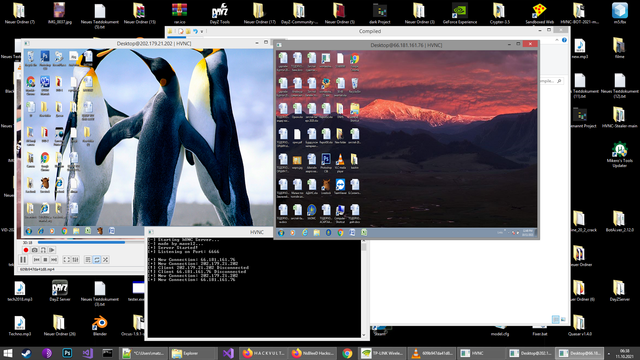640x360 pixels.
Task: Switch to TP-LINK Wireless taskbar window
Action: [x=383, y=353]
